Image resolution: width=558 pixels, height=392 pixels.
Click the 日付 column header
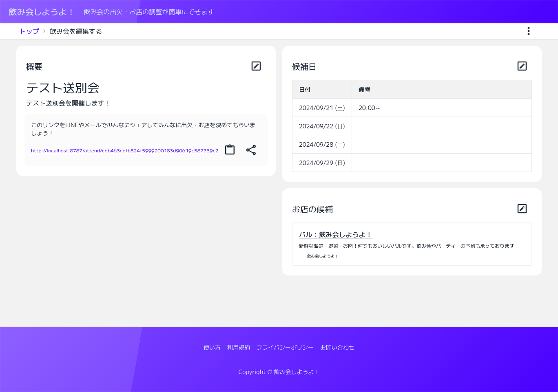click(322, 90)
